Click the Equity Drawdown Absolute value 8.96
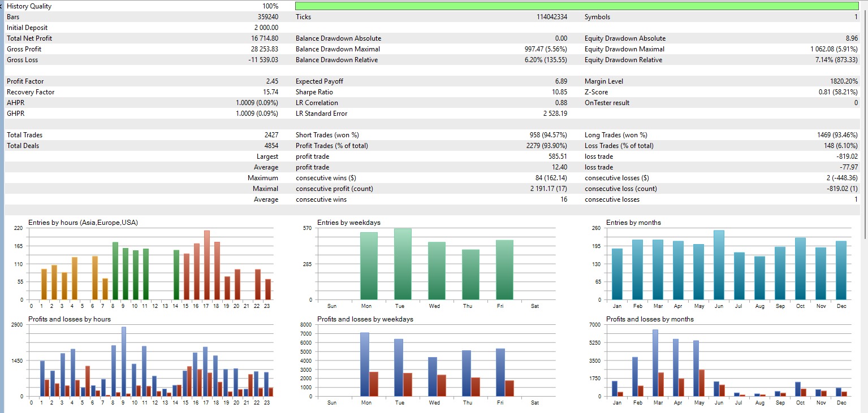 852,38
